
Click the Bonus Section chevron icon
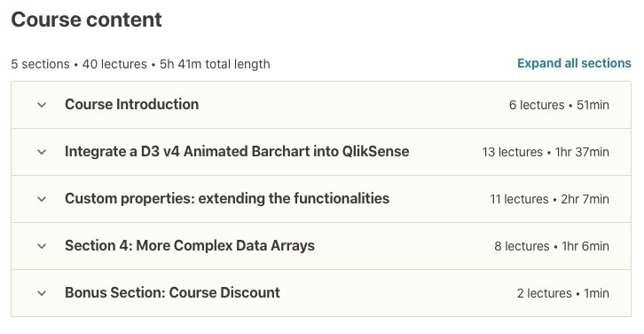tap(42, 293)
